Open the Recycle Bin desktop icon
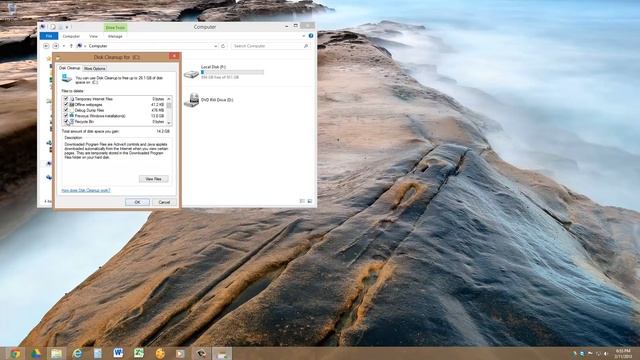 click(x=12, y=9)
